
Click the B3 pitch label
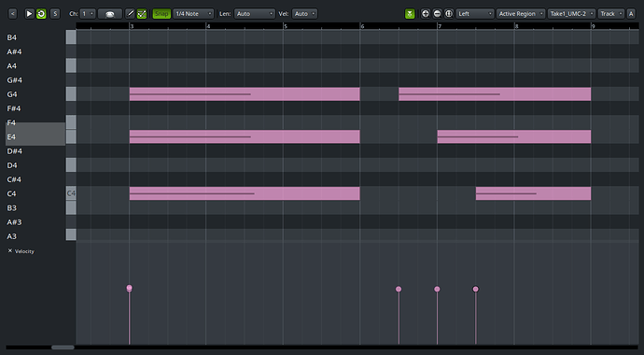(x=11, y=208)
